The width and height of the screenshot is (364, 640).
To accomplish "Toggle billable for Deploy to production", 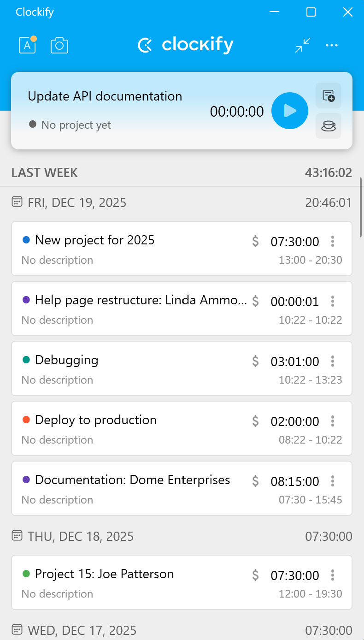I will pyautogui.click(x=256, y=421).
